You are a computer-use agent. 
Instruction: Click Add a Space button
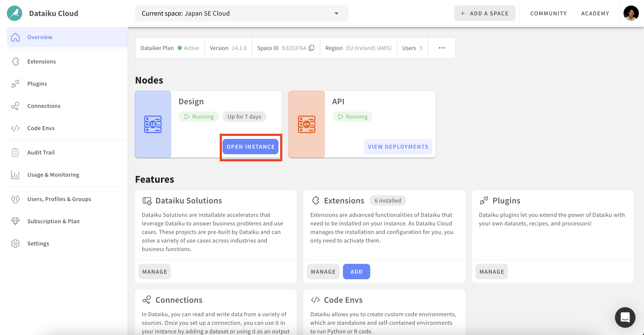pyautogui.click(x=484, y=13)
